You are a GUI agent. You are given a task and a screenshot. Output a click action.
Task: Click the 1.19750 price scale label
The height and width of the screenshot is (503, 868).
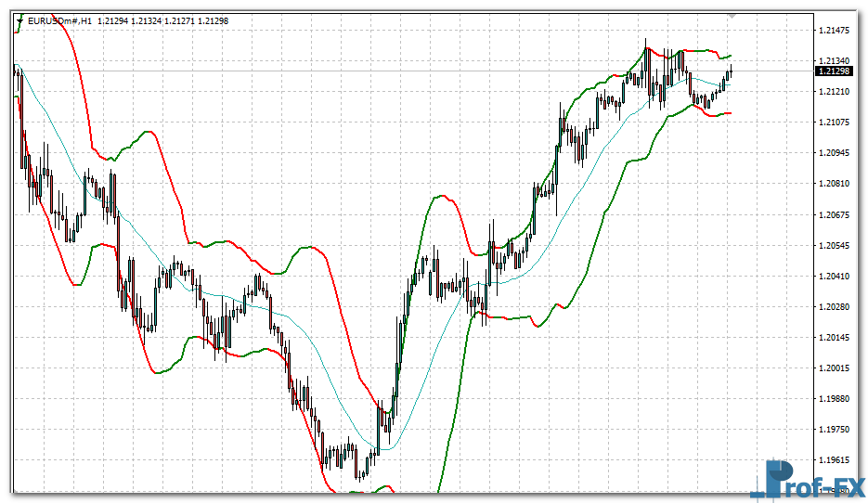coord(836,430)
